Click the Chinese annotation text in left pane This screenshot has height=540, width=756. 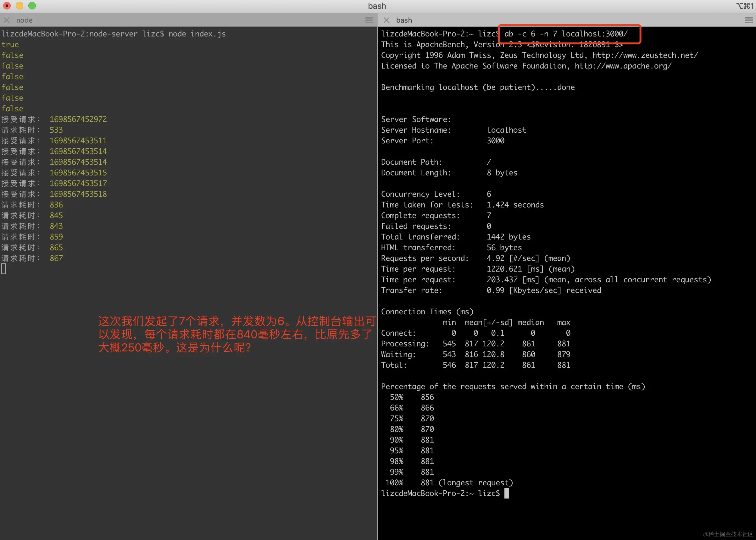click(236, 334)
